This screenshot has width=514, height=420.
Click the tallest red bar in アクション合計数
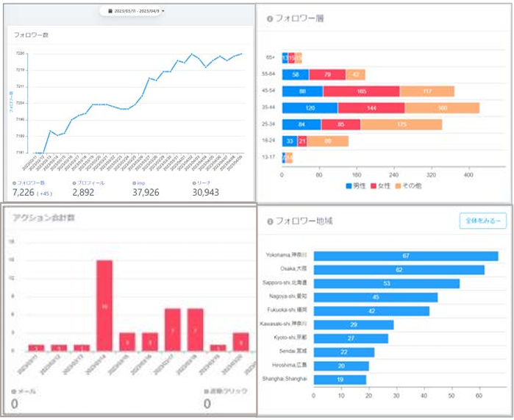coord(104,305)
